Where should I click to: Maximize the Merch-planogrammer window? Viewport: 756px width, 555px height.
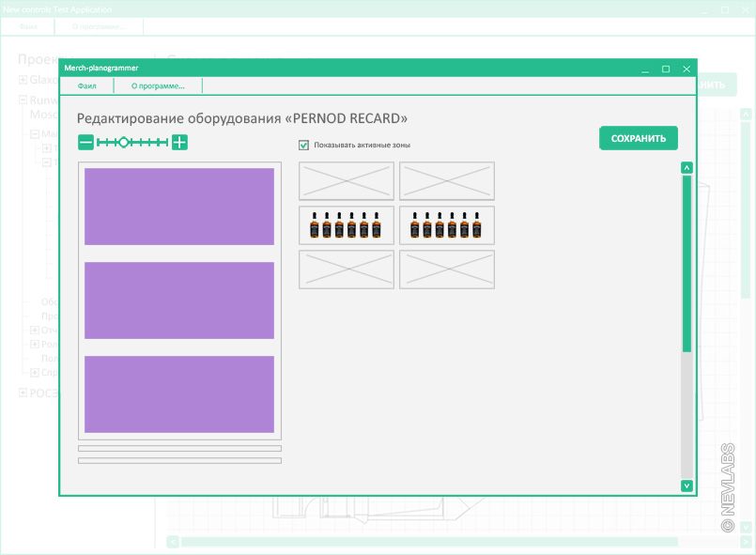666,69
